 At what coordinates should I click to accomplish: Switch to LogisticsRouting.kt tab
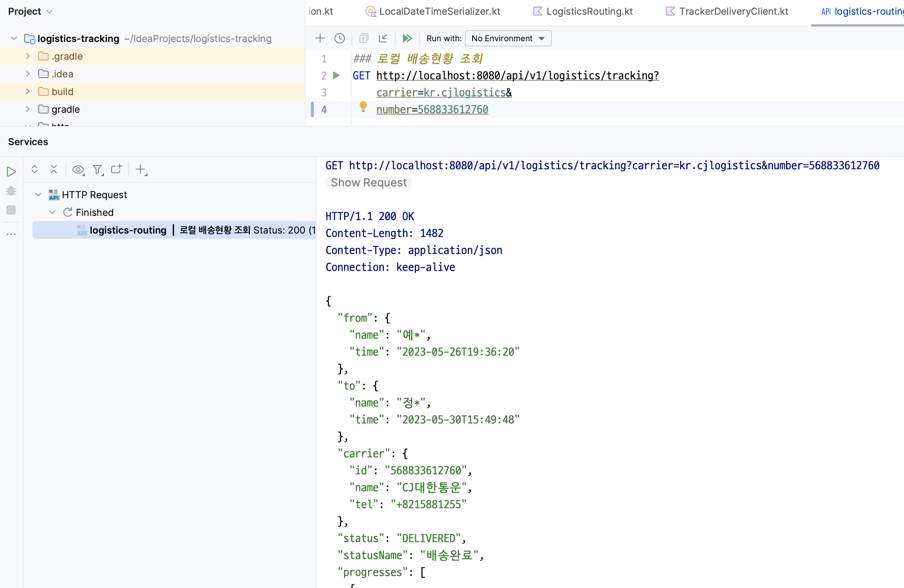pyautogui.click(x=589, y=11)
